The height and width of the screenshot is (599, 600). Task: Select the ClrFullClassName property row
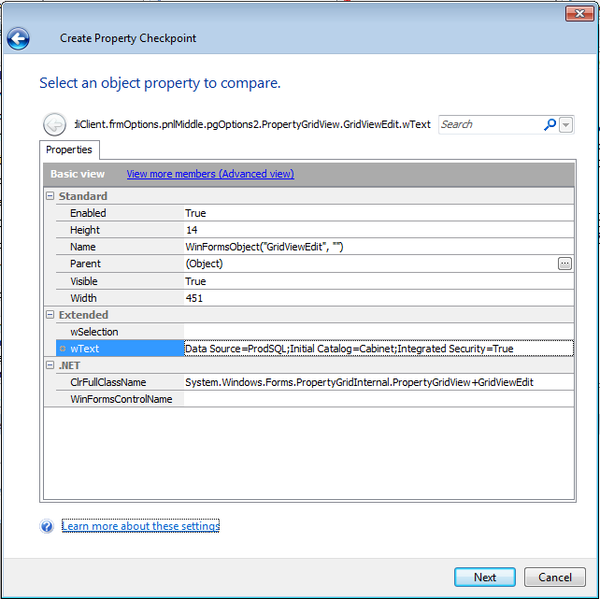(x=108, y=383)
